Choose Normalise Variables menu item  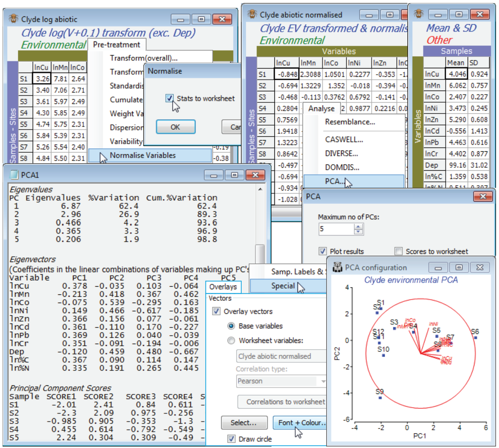tap(150, 155)
